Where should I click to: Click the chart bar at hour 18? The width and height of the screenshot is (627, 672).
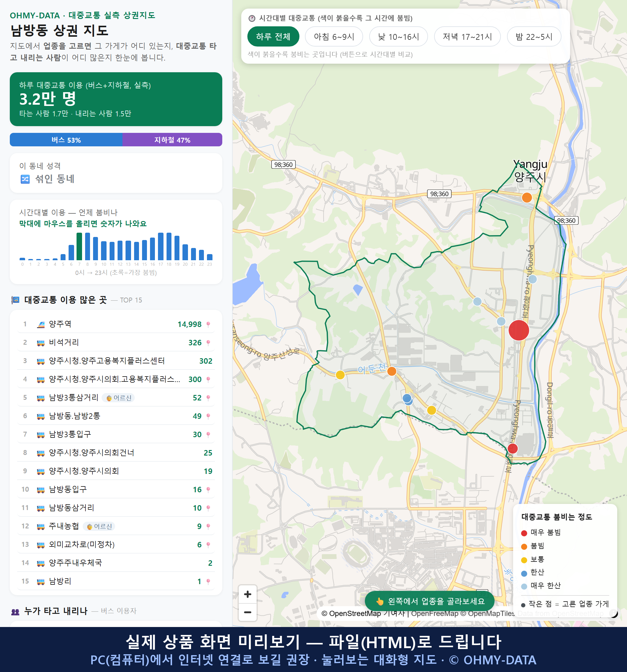point(169,246)
